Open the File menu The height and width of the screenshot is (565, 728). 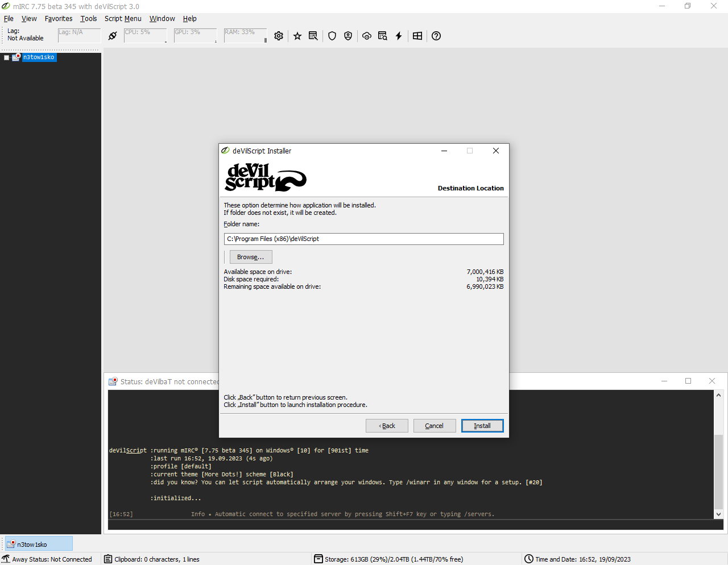coord(9,18)
